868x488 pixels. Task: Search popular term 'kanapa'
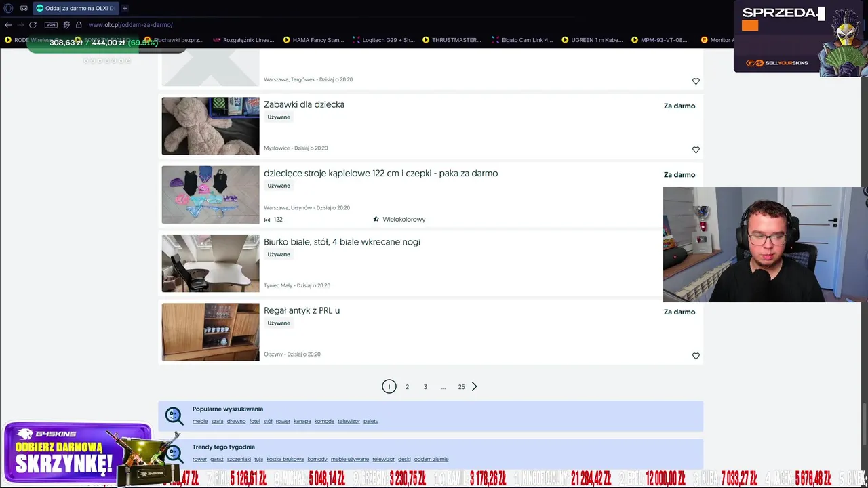click(x=302, y=421)
